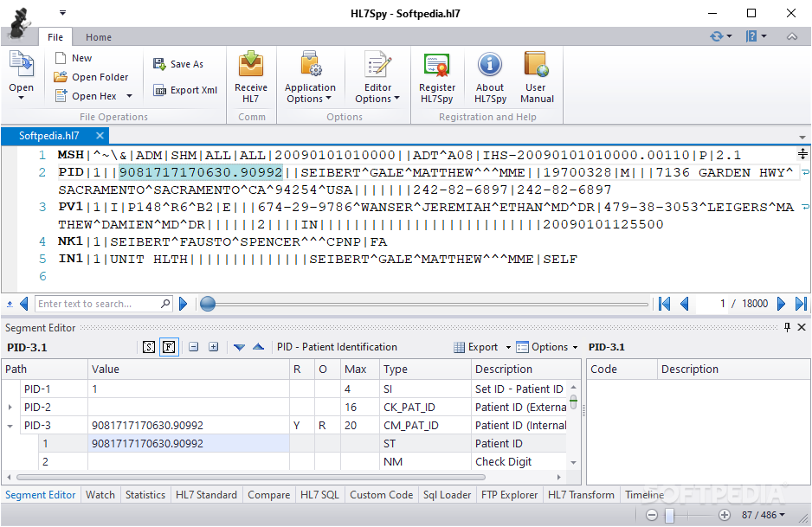Select the PID-1 value cell
The image size is (812, 527).
189,389
